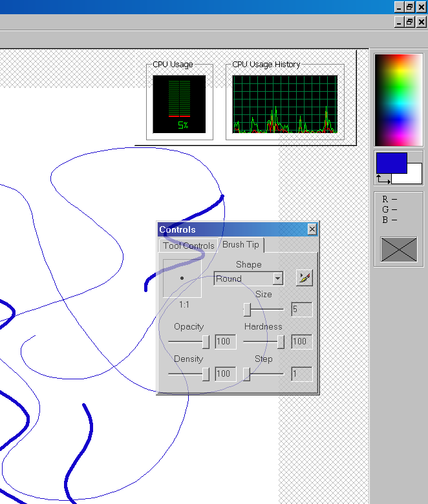Restore the inner document window
This screenshot has width=428, height=504.
click(410, 22)
